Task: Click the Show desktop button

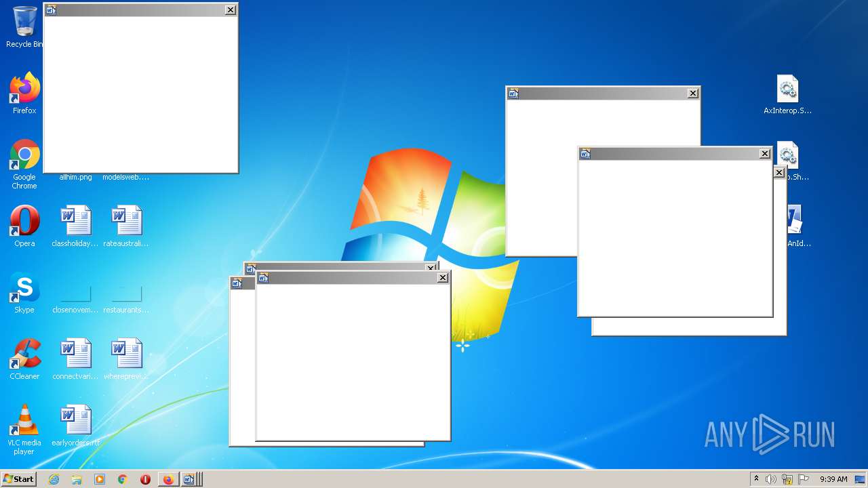Action: tap(860, 479)
